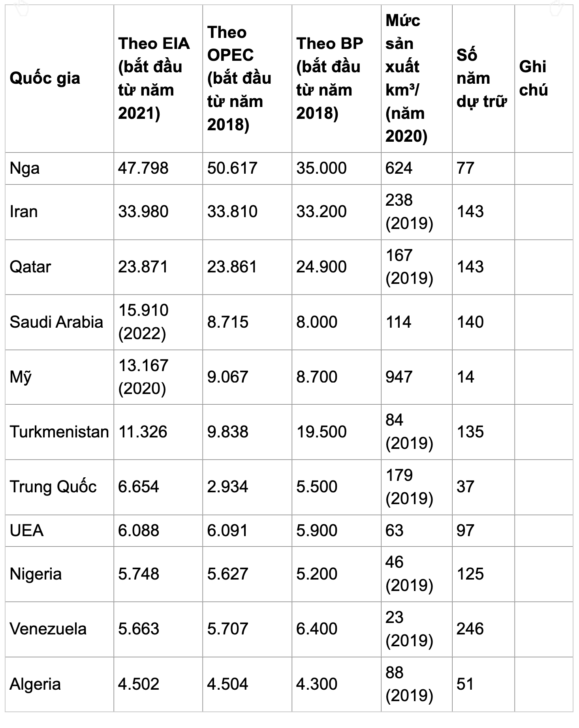Image resolution: width=579 pixels, height=728 pixels.
Task: Select the 'Quốc gia' column header
Action: (60, 79)
